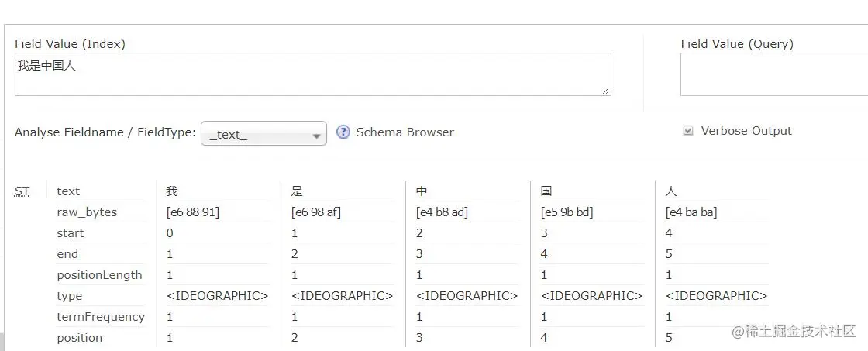Click raw bytes value [e4 b8 ad]
This screenshot has width=868, height=351.
pos(442,212)
